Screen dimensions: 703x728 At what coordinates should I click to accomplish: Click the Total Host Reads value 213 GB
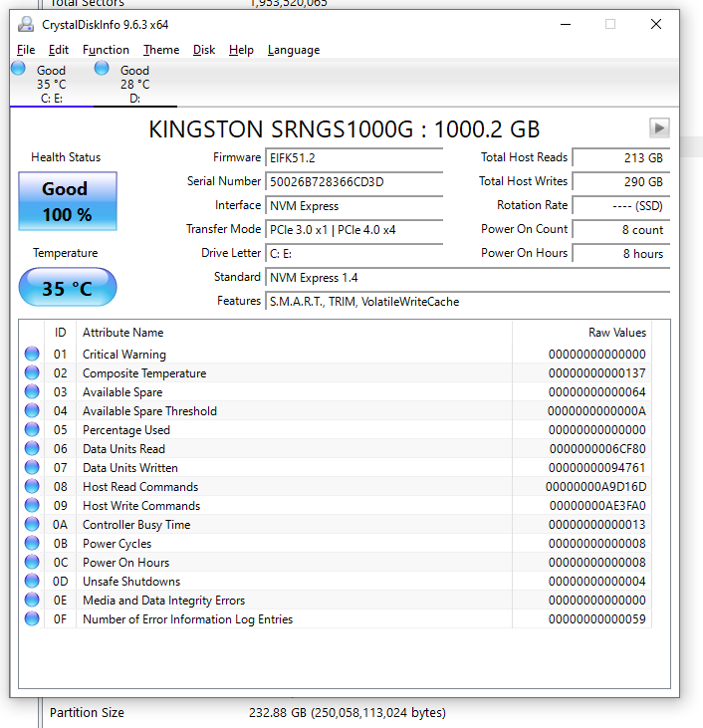621,158
